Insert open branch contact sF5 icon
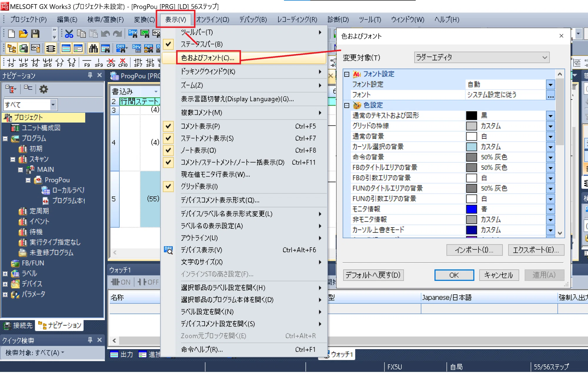This screenshot has width=588, height=375. (x=23, y=62)
